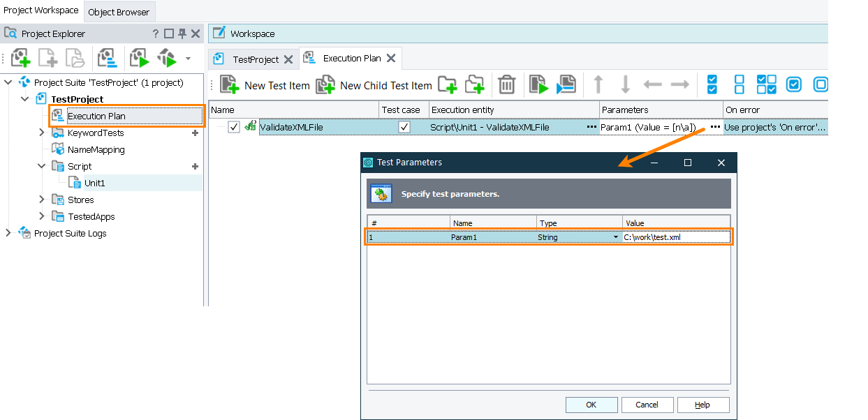868x420 pixels.
Task: Click the indent right arrow icon
Action: [x=679, y=85]
